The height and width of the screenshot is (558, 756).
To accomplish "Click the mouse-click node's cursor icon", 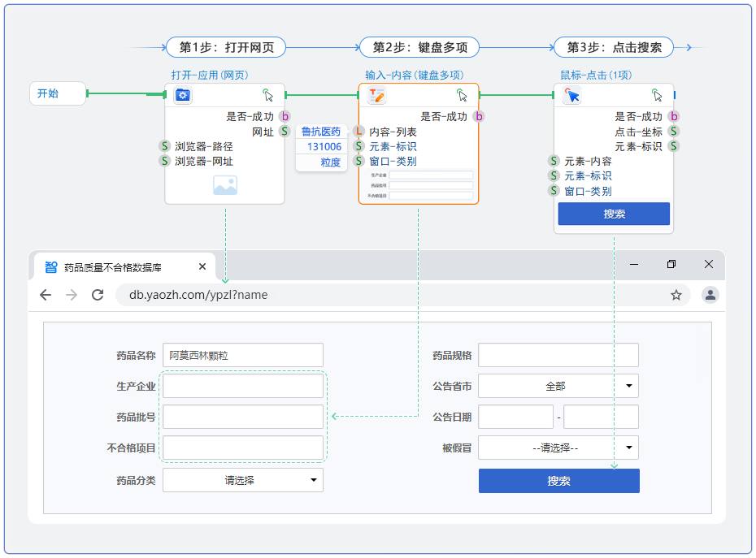I will (x=572, y=96).
